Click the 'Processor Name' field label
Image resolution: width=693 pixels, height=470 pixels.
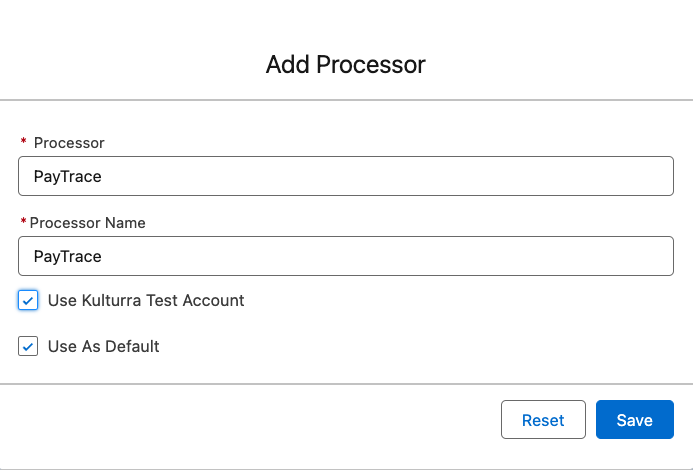click(88, 223)
